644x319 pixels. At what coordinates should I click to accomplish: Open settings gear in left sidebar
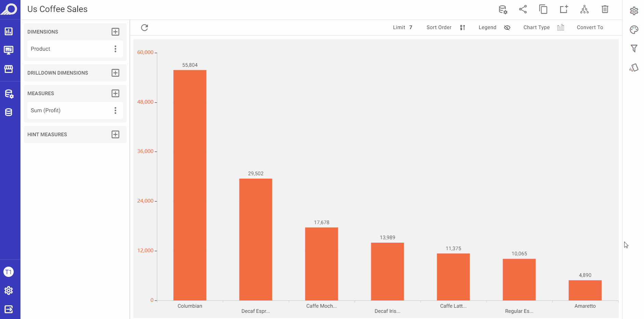[x=9, y=291]
